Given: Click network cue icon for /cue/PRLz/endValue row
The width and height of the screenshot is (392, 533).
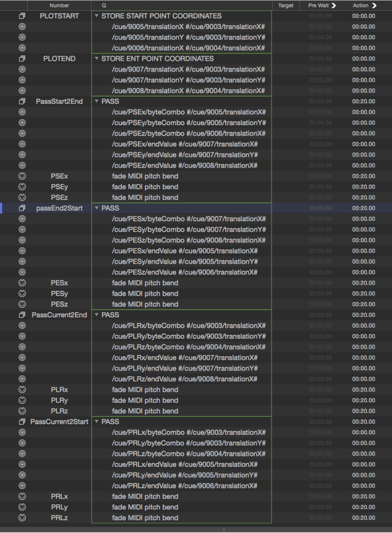Looking at the screenshot, I should pyautogui.click(x=22, y=486).
